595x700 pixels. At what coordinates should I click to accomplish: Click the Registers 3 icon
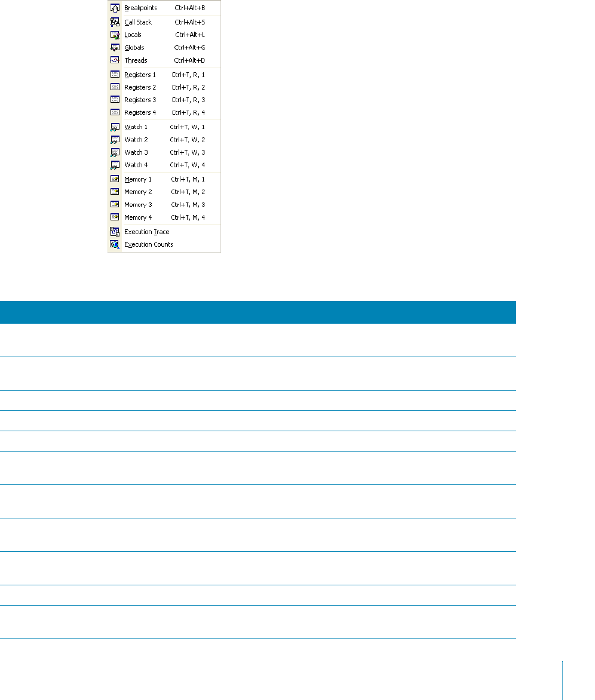pos(115,100)
